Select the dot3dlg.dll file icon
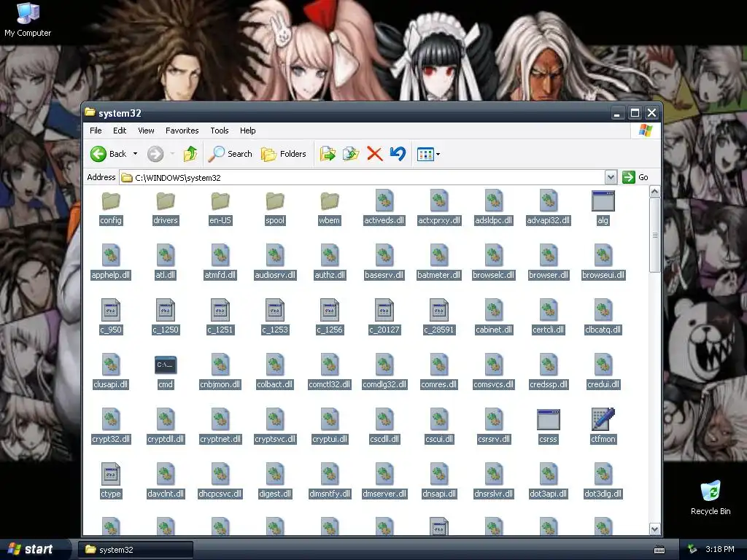Image resolution: width=747 pixels, height=560 pixels. [x=603, y=474]
